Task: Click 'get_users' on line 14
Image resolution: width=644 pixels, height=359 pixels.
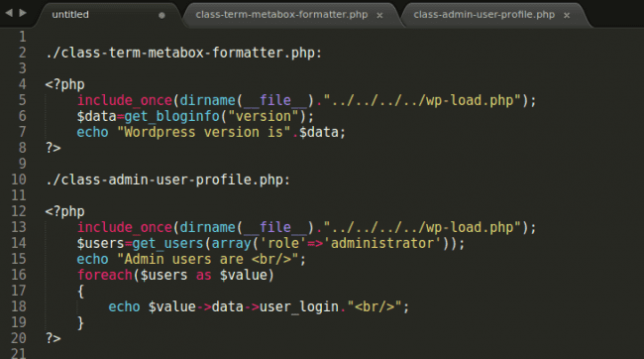Action: [168, 243]
